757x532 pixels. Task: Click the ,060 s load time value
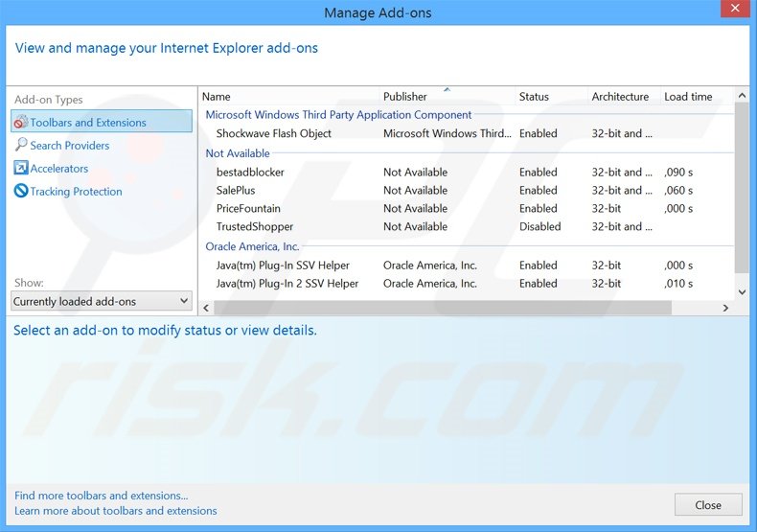pos(678,191)
